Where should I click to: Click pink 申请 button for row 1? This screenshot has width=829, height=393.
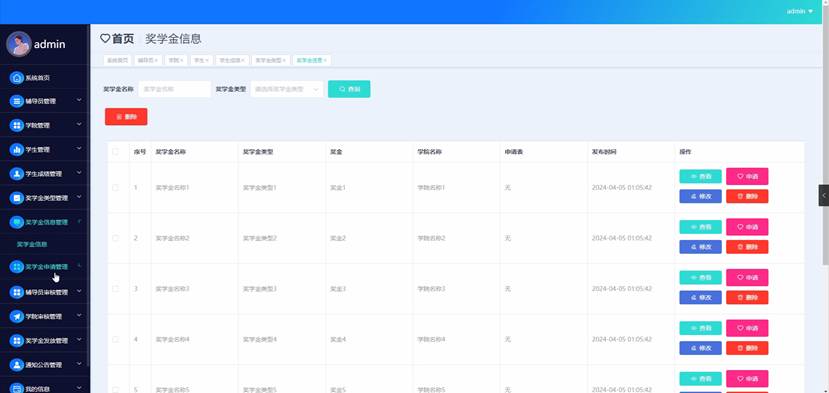coord(747,176)
